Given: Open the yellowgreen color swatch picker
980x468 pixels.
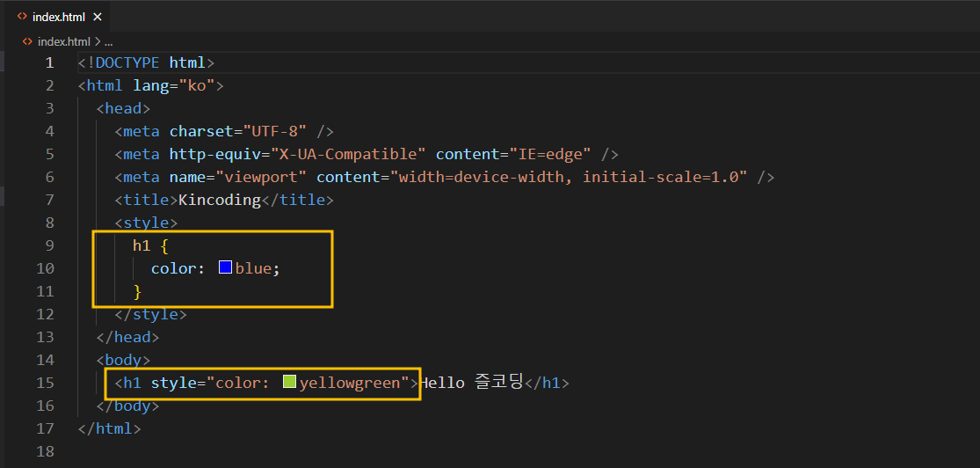Looking at the screenshot, I should point(289,382).
